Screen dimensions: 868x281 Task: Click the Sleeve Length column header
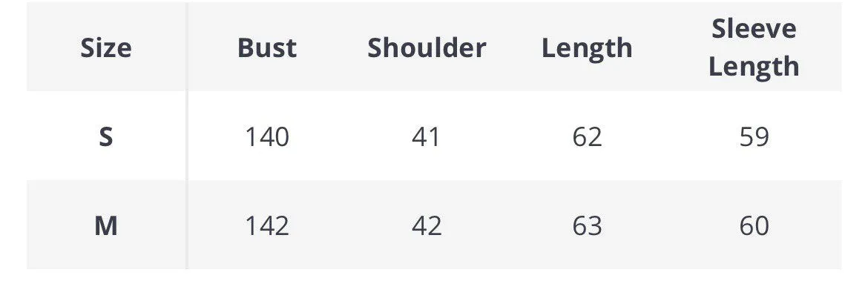(754, 47)
